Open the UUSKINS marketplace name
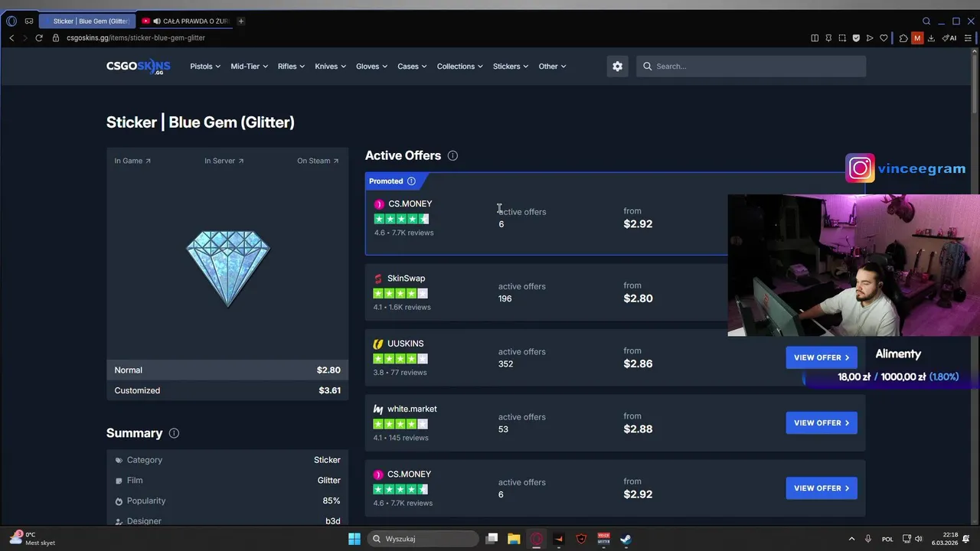 click(405, 344)
